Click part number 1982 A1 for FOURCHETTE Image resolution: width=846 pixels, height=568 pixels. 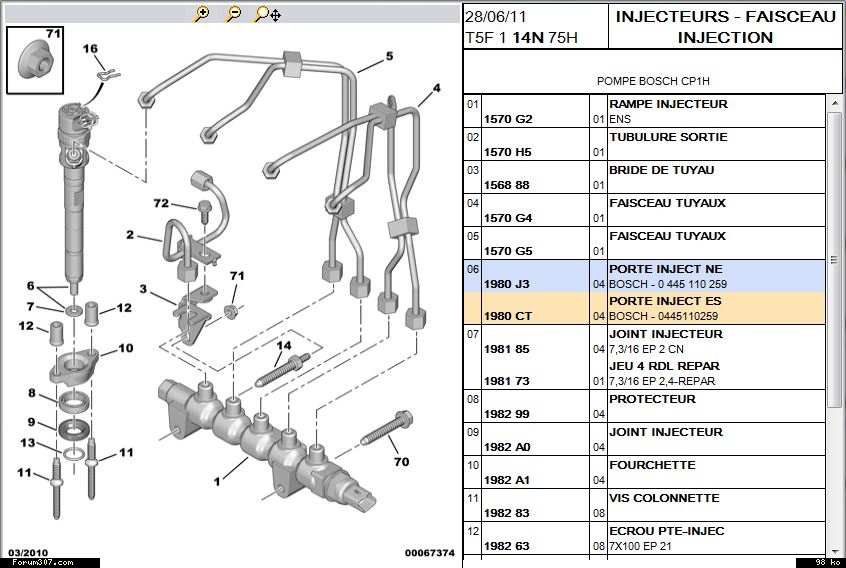coord(508,480)
